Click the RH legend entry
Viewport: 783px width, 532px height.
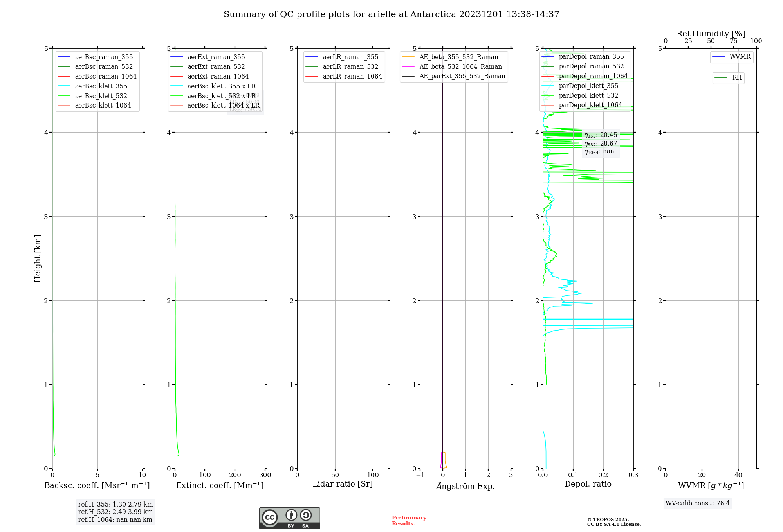point(736,78)
